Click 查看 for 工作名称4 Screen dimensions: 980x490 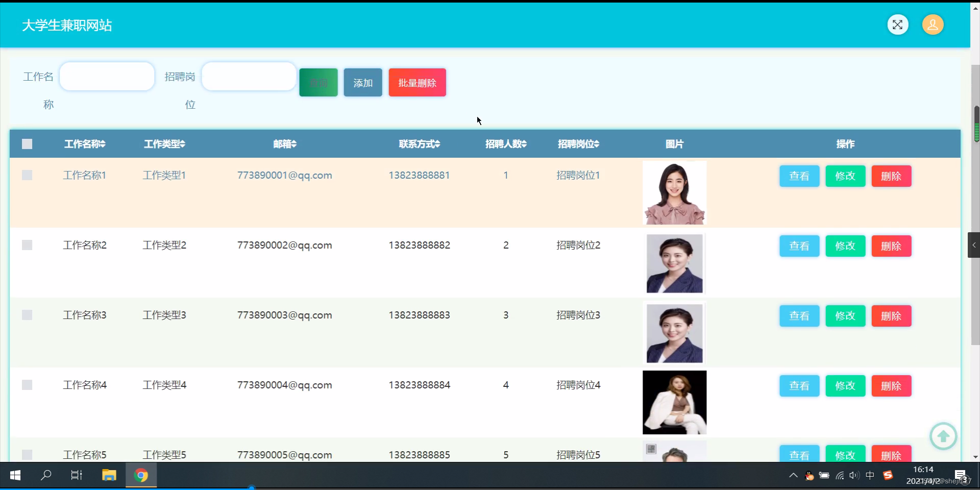coord(799,386)
